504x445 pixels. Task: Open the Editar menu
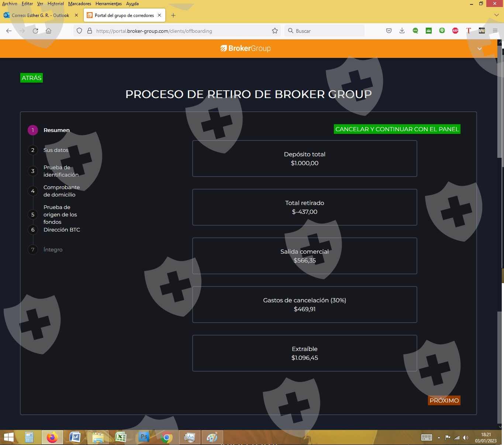coord(27,4)
